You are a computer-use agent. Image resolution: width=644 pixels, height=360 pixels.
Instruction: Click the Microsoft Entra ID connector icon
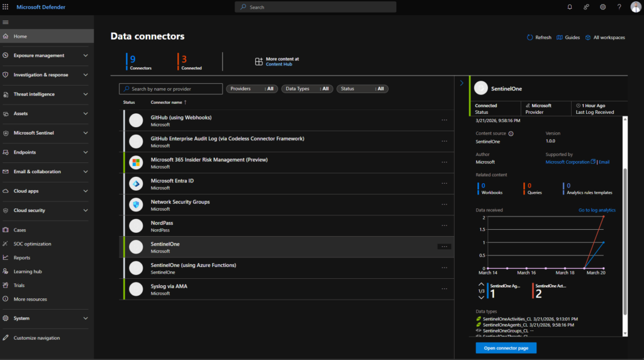(x=136, y=184)
